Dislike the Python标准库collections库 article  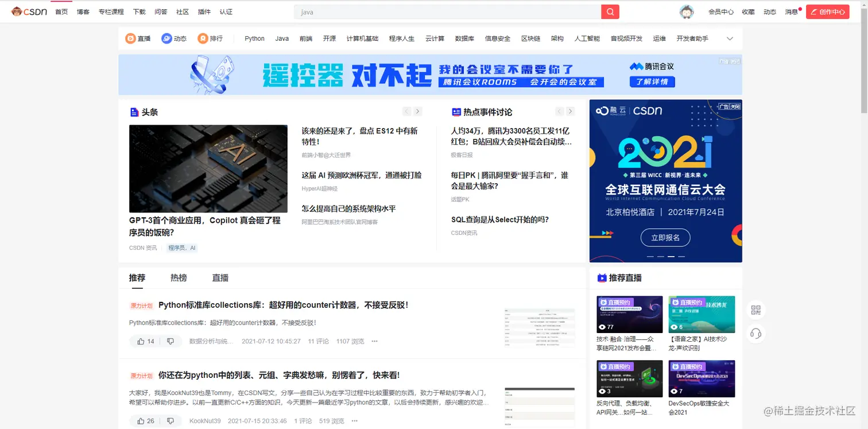[x=170, y=341]
